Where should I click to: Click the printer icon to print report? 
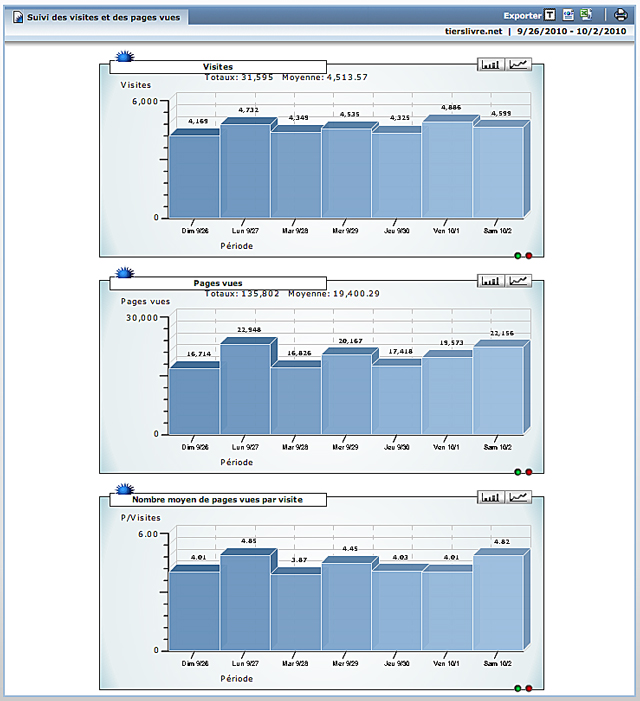pos(620,15)
